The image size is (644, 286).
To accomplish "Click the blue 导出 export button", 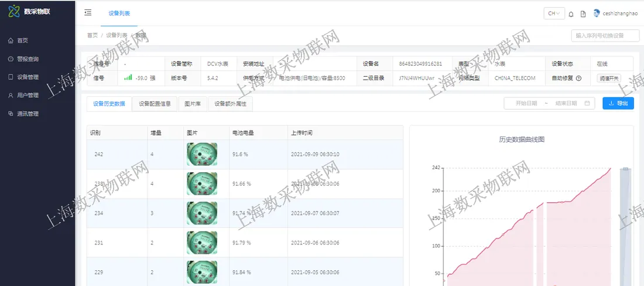I will coord(618,103).
